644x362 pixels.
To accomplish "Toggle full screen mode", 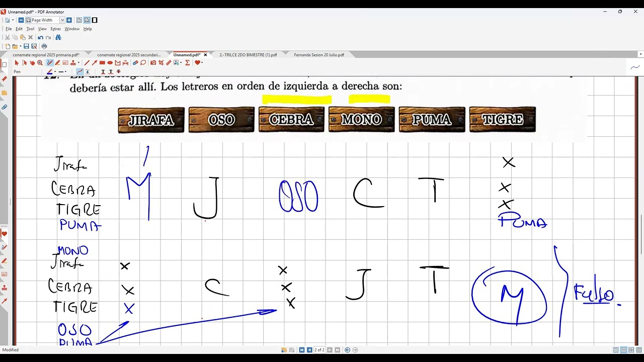I will click(95, 20).
